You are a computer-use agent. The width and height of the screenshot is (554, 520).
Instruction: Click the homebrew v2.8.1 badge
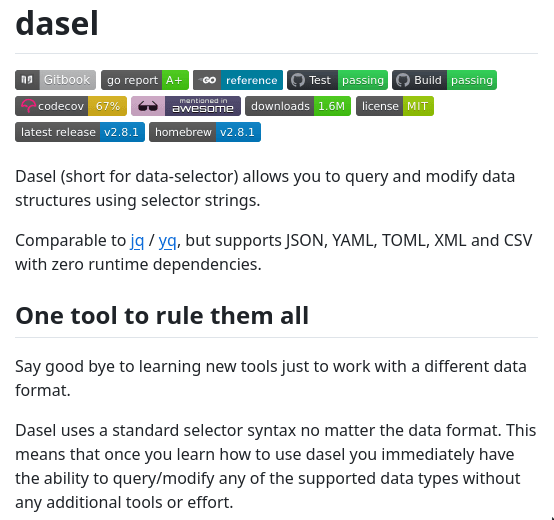pyautogui.click(x=205, y=132)
